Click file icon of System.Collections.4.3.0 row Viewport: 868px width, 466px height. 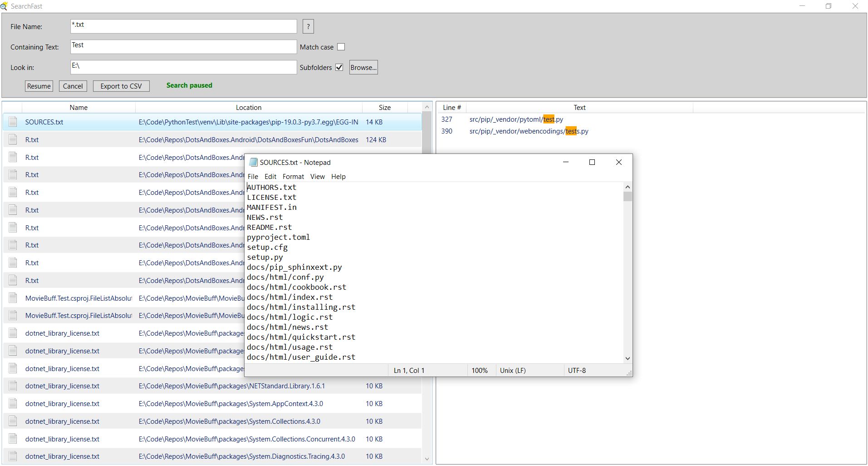[x=13, y=421]
